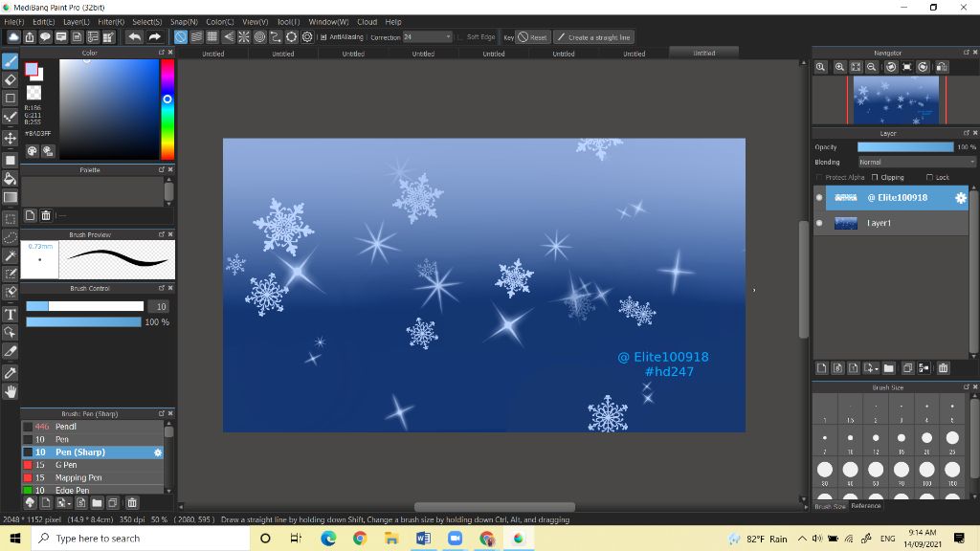Zoom in on Navigator panel
This screenshot has height=551, width=980.
(839, 67)
